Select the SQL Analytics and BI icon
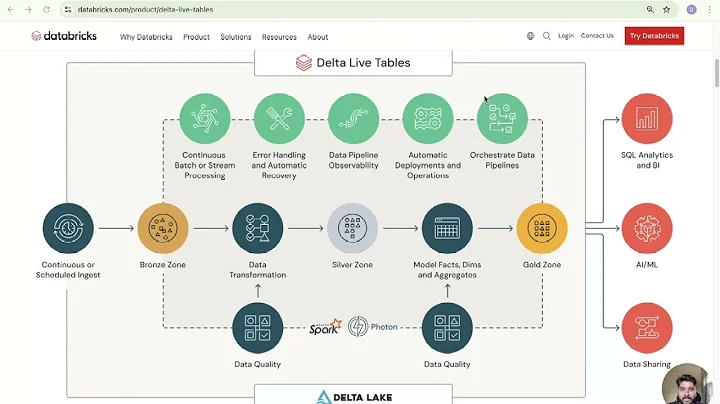This screenshot has width=720, height=404. [x=647, y=119]
